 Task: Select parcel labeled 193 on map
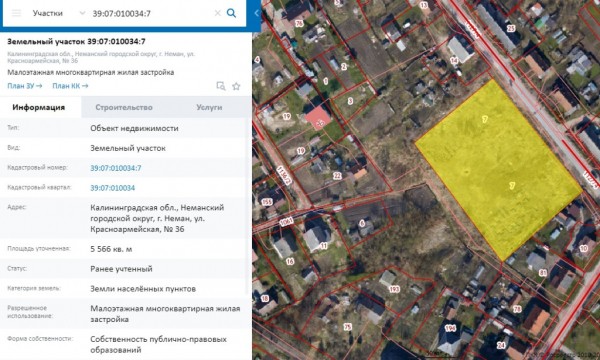point(394,289)
